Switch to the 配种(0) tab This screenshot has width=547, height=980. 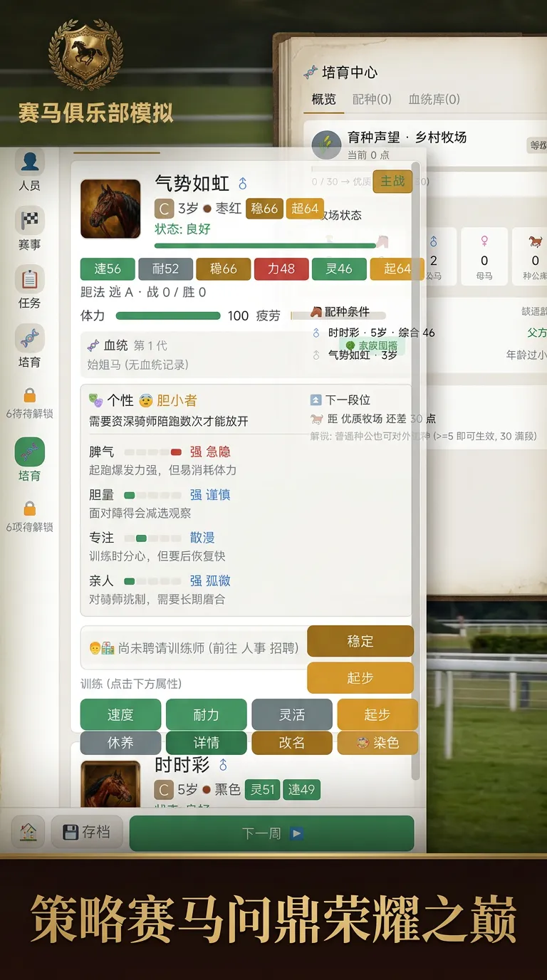tap(372, 99)
